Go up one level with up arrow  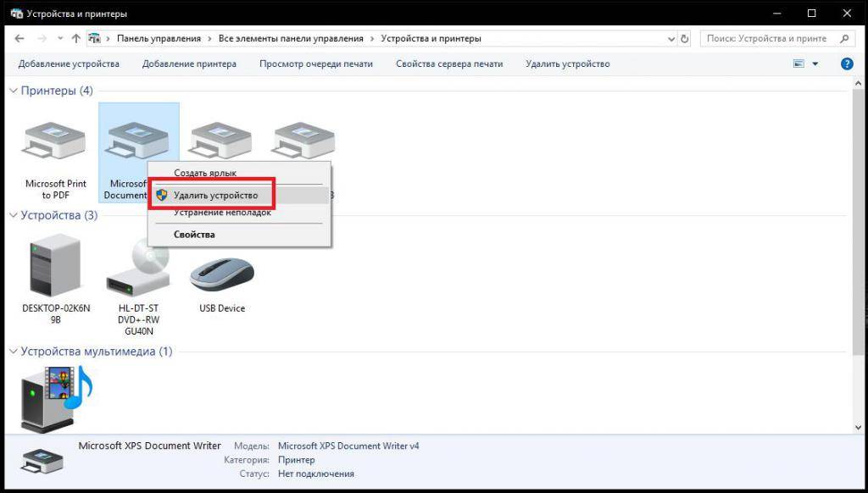76,39
